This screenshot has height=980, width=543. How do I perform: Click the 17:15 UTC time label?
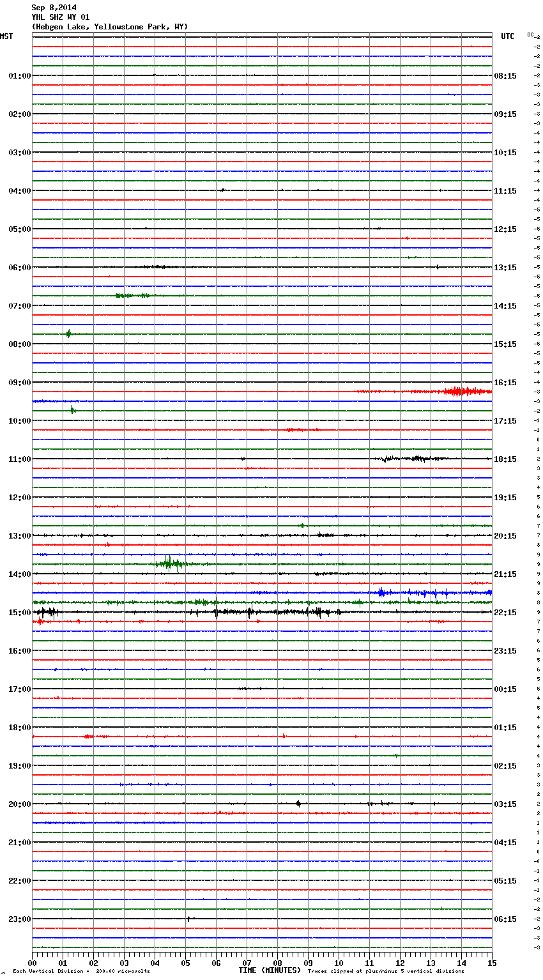505,421
